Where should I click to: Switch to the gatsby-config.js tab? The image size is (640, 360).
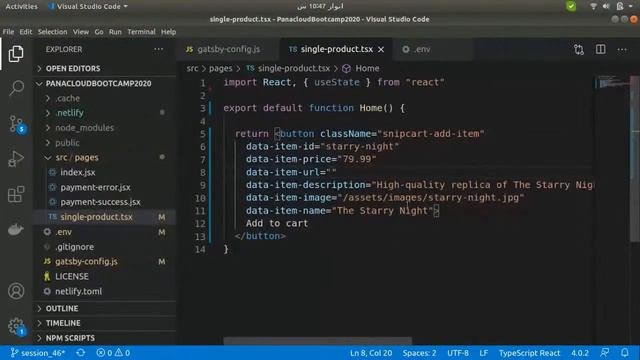tap(228, 49)
